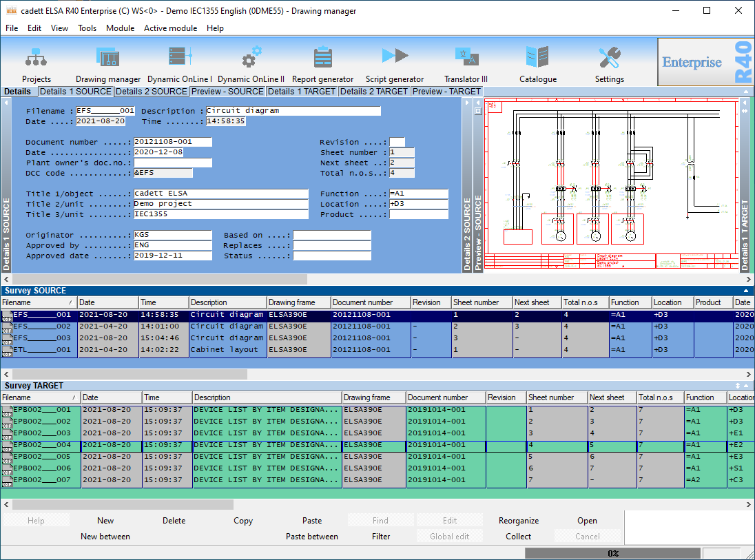Click the Originator field KGS
The height and width of the screenshot is (560, 755).
[x=173, y=235]
